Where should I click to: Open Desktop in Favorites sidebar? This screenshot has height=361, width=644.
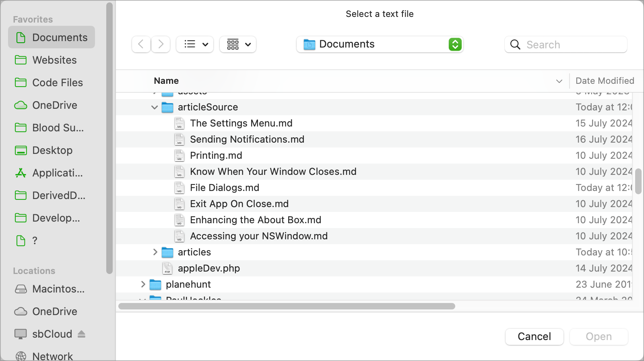[x=52, y=150]
